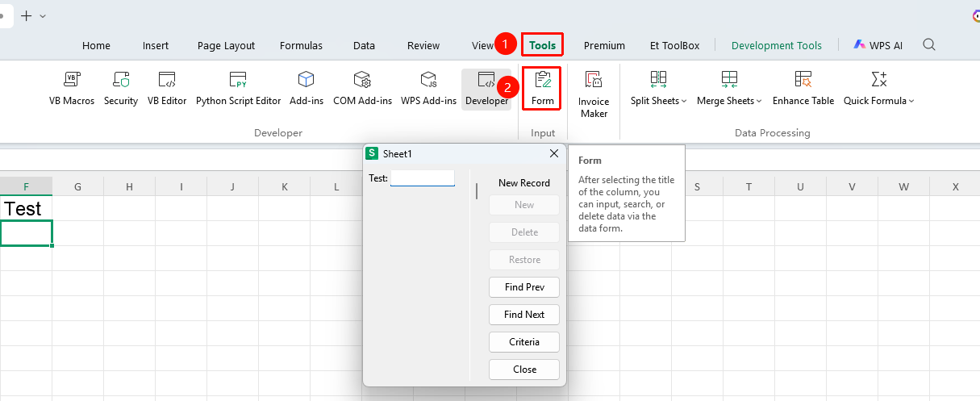Screen dimensions: 980x401
Task: Select column K header
Action: [x=284, y=186]
